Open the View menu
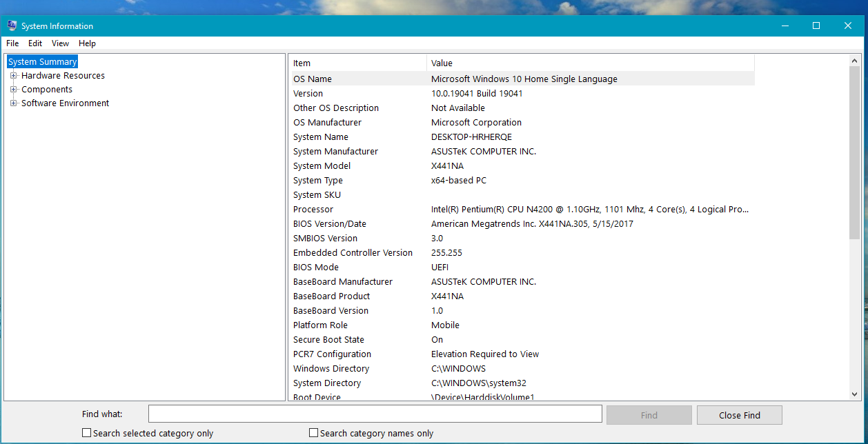Viewport: 868px width, 444px height. (61, 43)
